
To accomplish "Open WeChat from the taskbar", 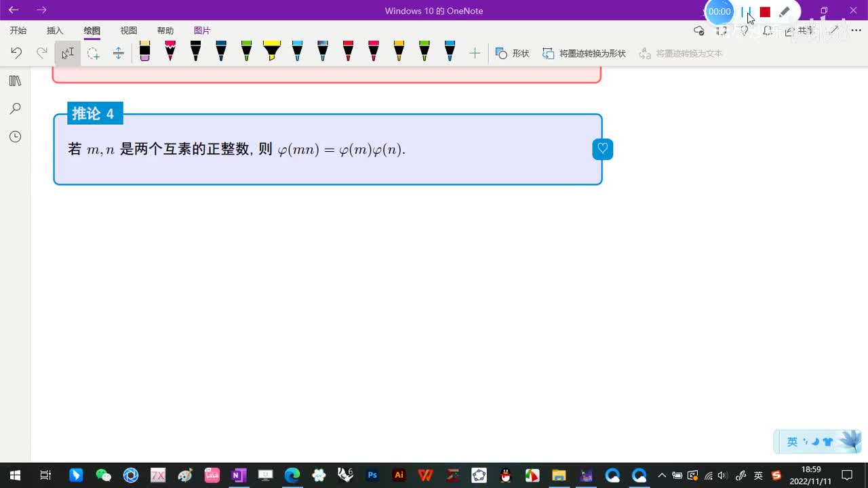I will pyautogui.click(x=103, y=475).
